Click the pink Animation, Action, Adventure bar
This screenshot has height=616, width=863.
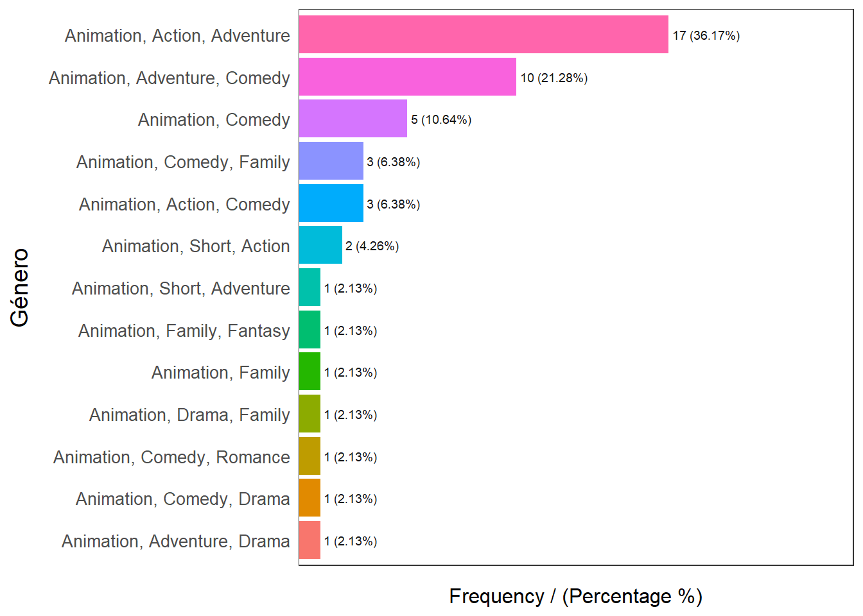coord(484,35)
